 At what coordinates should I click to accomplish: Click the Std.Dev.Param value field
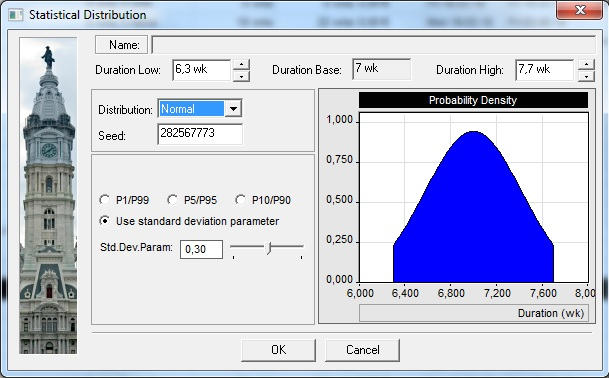(x=202, y=249)
